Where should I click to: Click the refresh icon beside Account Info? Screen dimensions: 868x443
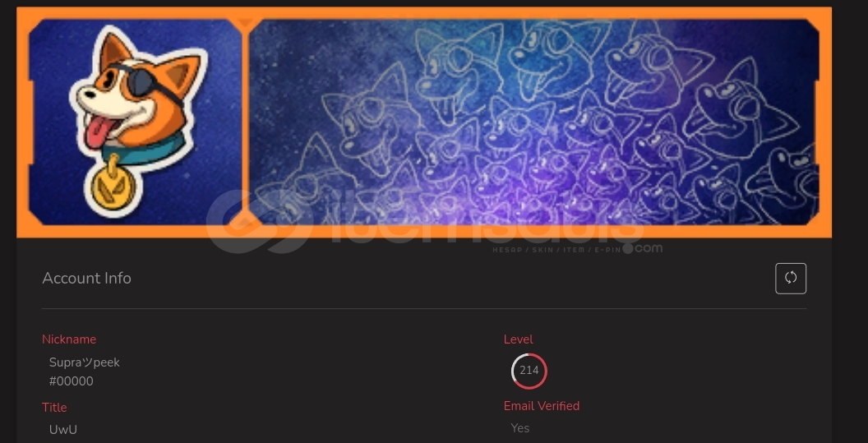(x=791, y=279)
